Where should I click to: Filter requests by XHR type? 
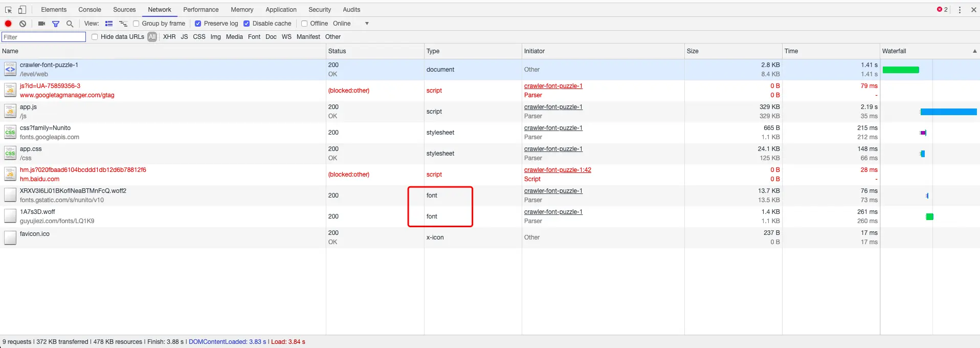click(x=169, y=37)
